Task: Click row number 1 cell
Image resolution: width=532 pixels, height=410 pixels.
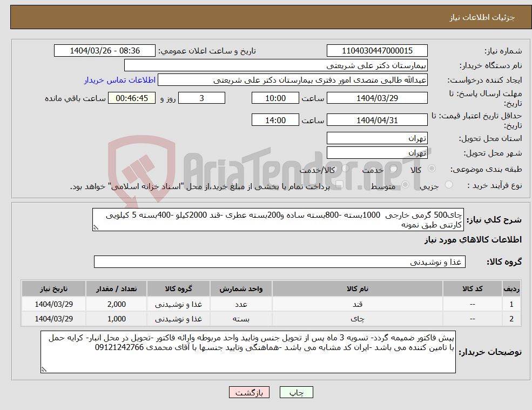Action: 511,304
